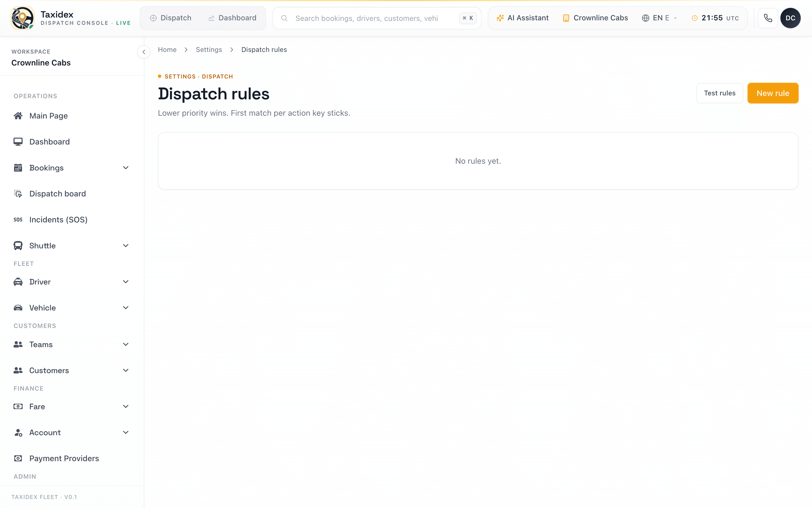812x508 pixels.
Task: Expand the Shuttle chevron
Action: (x=126, y=246)
